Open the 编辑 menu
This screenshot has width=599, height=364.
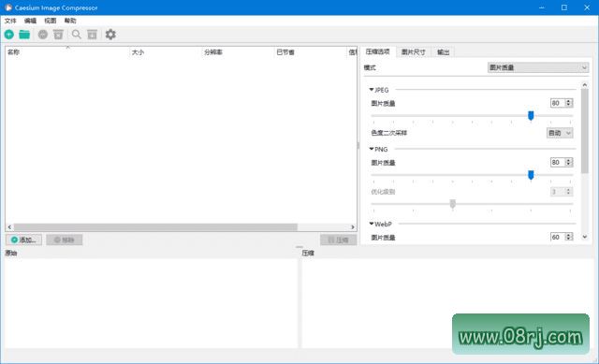(30, 21)
